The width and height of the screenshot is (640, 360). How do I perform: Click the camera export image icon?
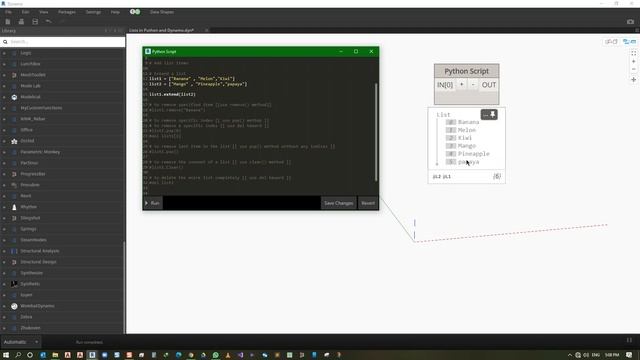click(630, 21)
